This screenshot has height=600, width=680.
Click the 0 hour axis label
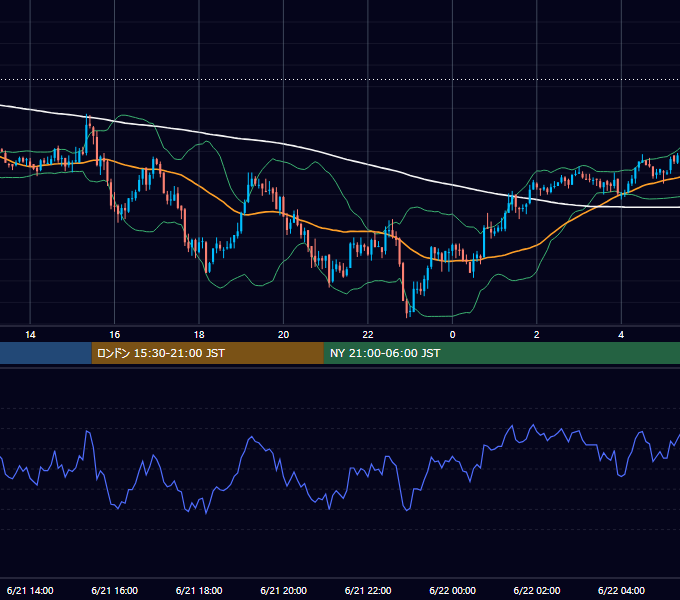(x=452, y=335)
